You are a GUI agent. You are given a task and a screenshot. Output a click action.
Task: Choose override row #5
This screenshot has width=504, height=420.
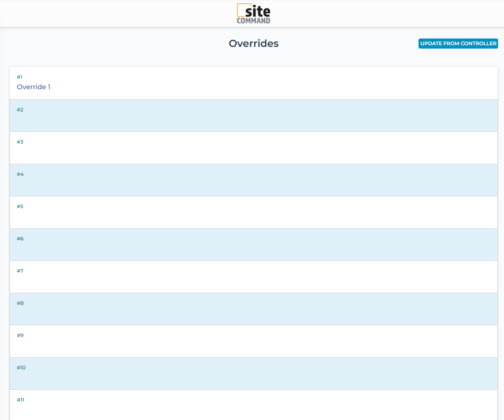click(253, 212)
